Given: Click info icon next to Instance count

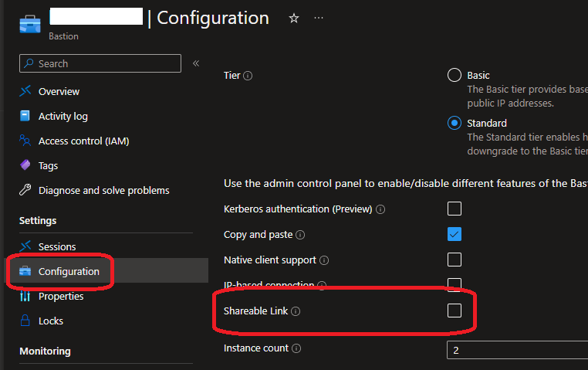Looking at the screenshot, I should (297, 348).
